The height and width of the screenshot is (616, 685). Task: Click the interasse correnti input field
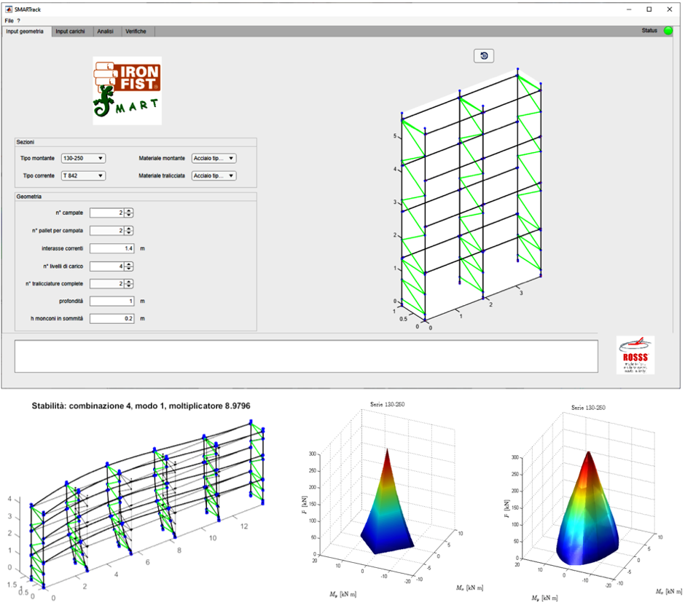pyautogui.click(x=111, y=248)
